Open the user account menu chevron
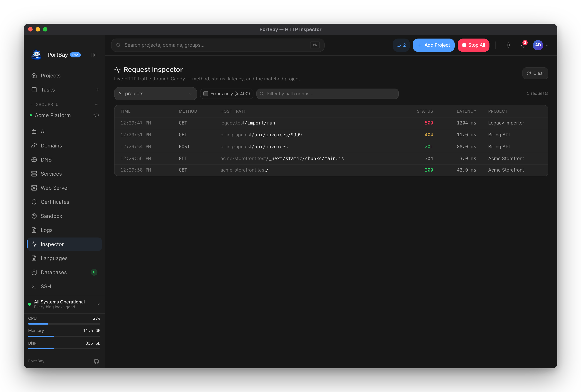Image resolution: width=581 pixels, height=392 pixels. (547, 45)
